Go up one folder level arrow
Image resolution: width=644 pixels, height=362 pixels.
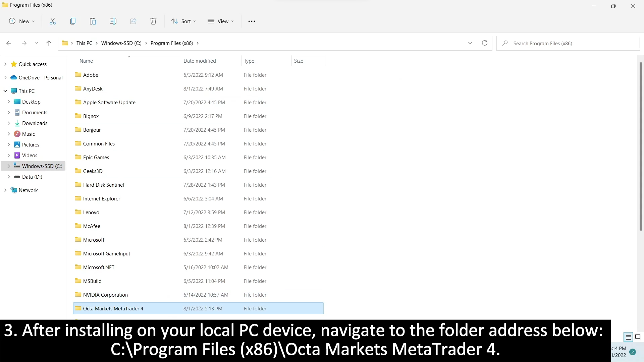49,43
